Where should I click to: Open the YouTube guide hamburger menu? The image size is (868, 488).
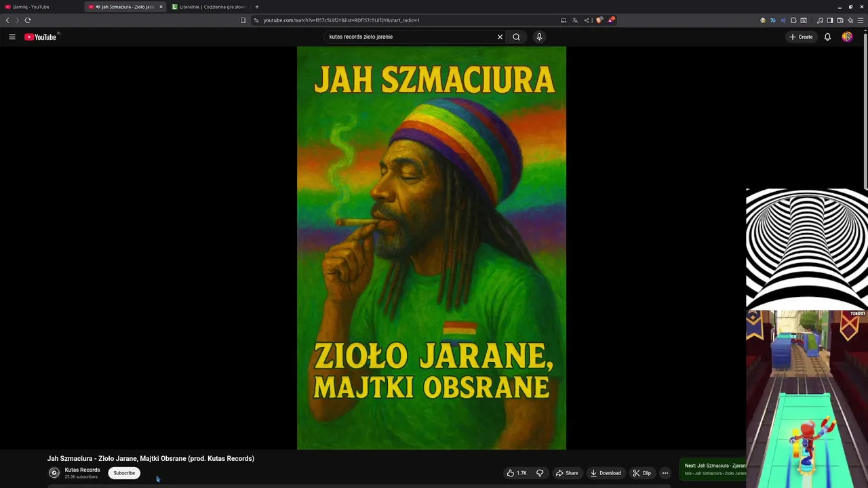click(x=12, y=37)
